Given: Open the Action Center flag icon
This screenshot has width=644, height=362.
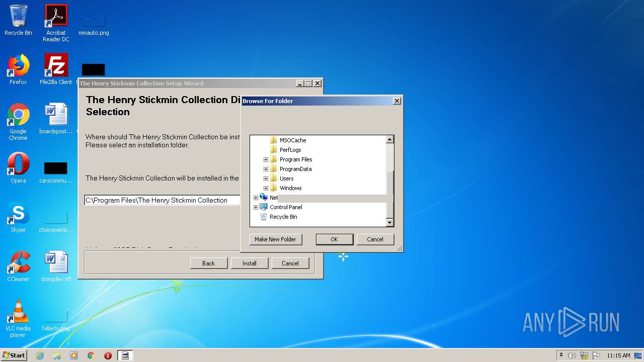Looking at the screenshot, I should (x=596, y=355).
